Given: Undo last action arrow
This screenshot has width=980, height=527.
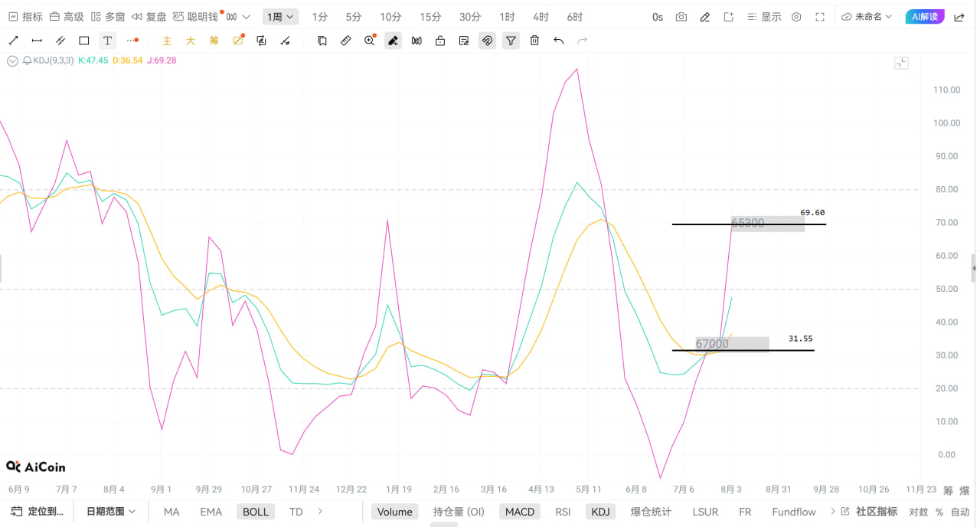Looking at the screenshot, I should tap(558, 41).
